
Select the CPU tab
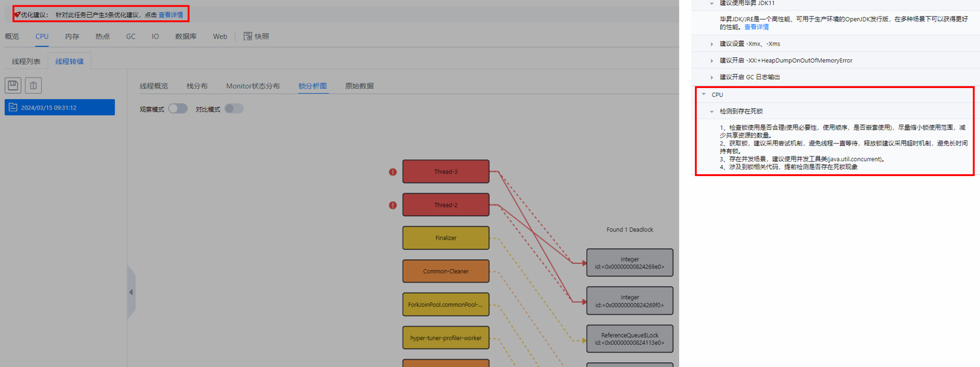click(42, 36)
